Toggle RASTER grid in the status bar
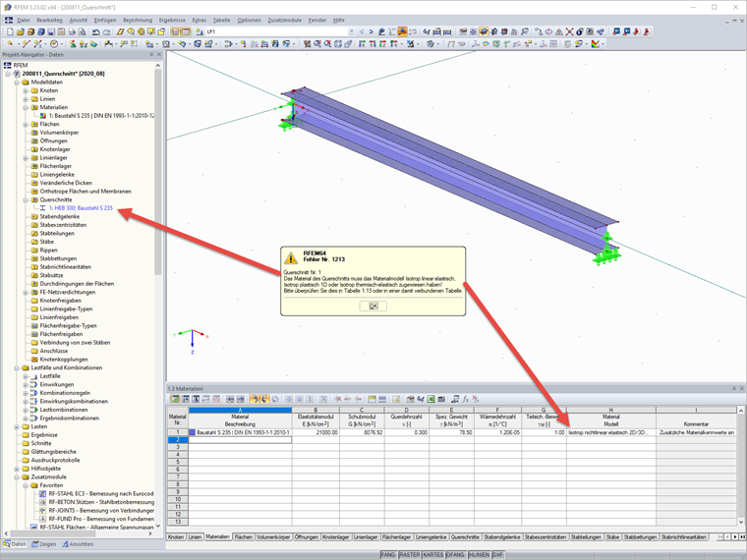Image resolution: width=747 pixels, height=560 pixels. point(409,555)
